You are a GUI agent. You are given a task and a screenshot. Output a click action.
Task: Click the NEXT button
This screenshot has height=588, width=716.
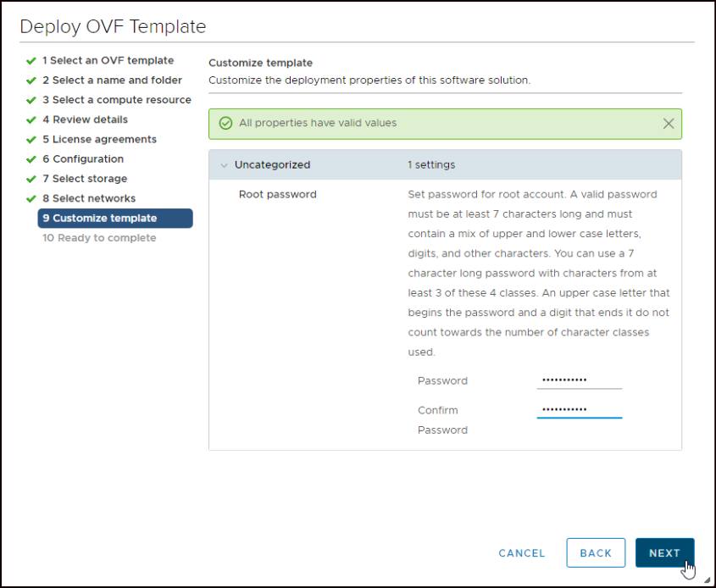664,552
